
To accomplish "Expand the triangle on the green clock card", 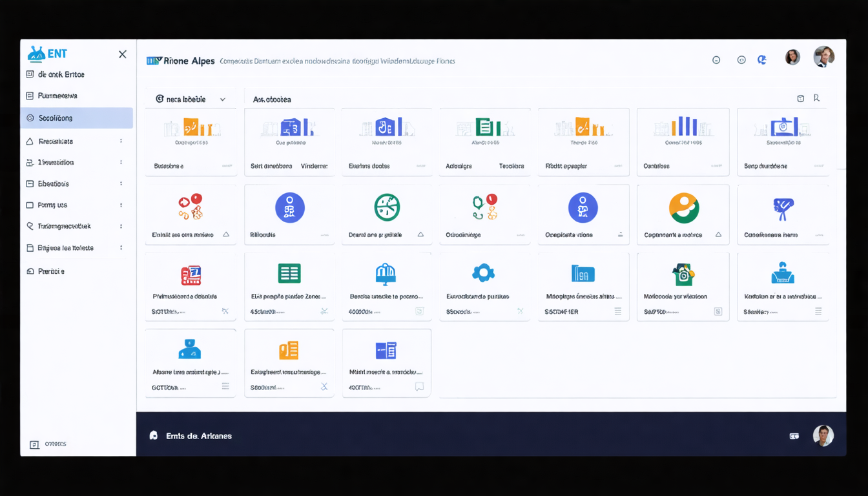I will pyautogui.click(x=420, y=234).
